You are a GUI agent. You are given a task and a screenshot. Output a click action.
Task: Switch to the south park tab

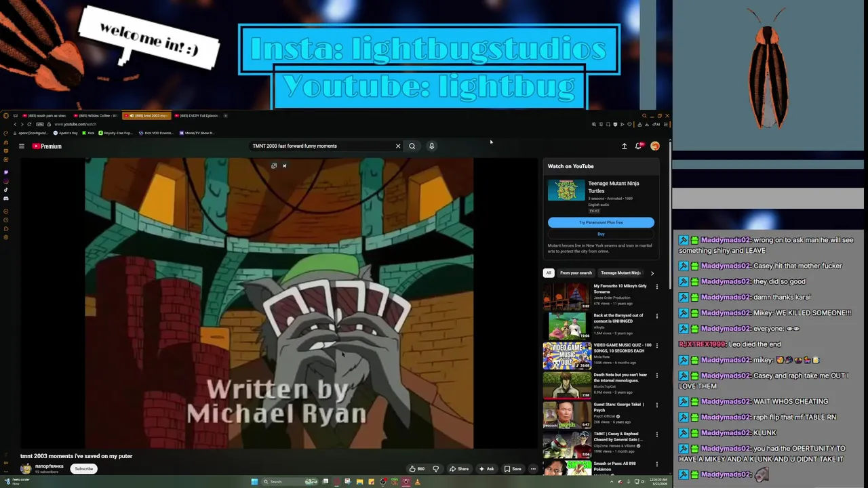click(43, 116)
